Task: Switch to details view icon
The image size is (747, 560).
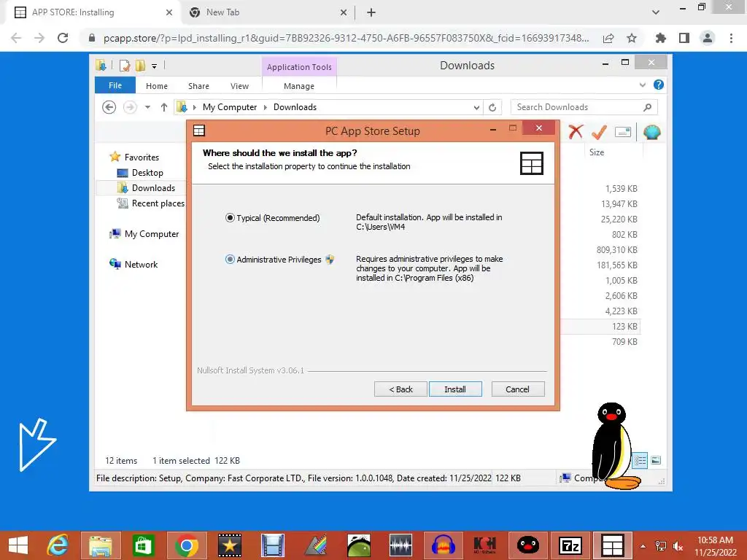Action: 640,460
